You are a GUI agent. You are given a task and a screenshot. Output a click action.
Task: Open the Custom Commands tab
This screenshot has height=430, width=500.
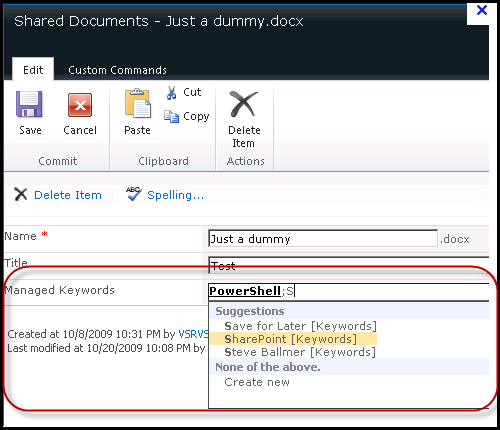(x=117, y=70)
